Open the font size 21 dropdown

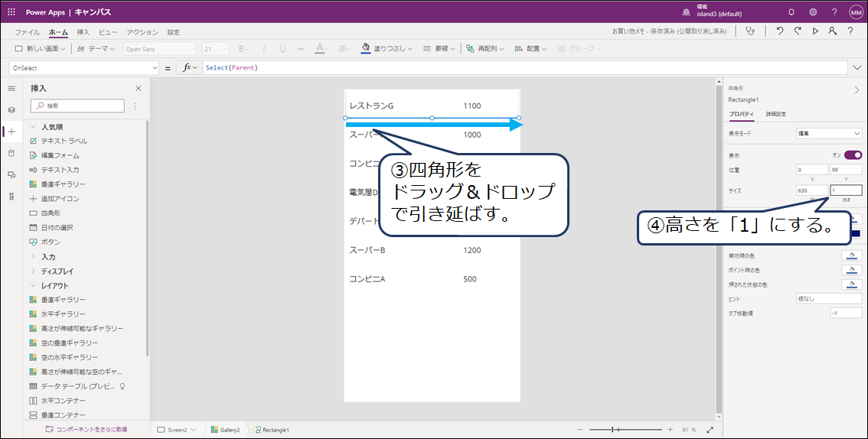[x=215, y=49]
